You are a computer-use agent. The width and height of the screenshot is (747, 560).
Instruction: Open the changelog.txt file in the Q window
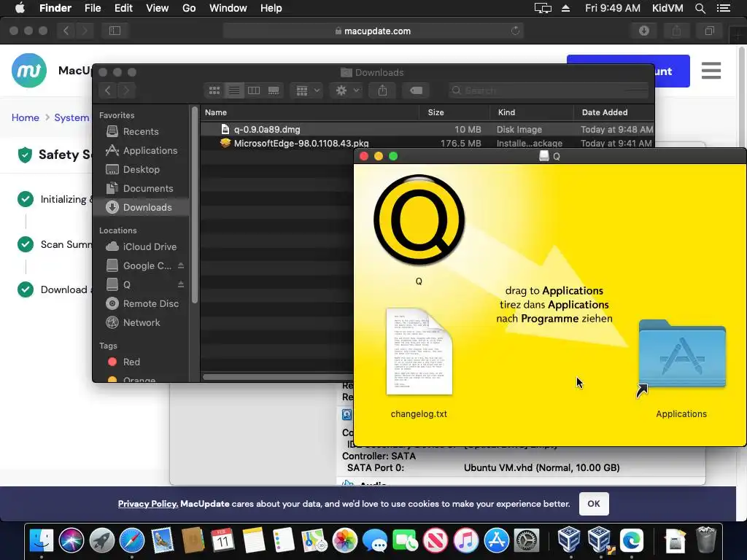point(419,351)
